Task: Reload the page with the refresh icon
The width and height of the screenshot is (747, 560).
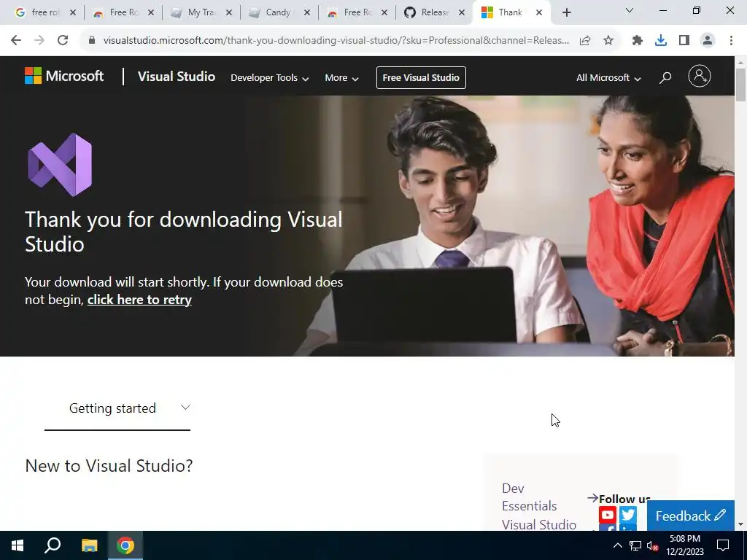Action: point(63,41)
